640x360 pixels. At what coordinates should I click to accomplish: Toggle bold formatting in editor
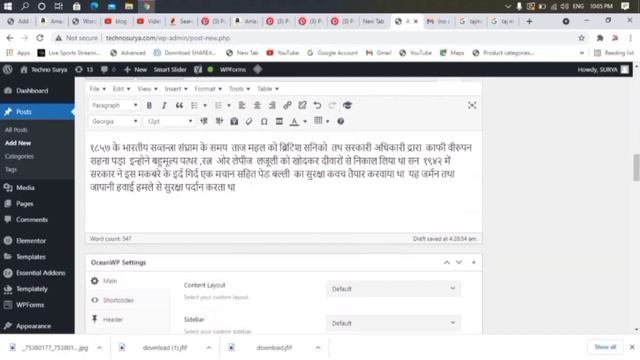[x=149, y=105]
